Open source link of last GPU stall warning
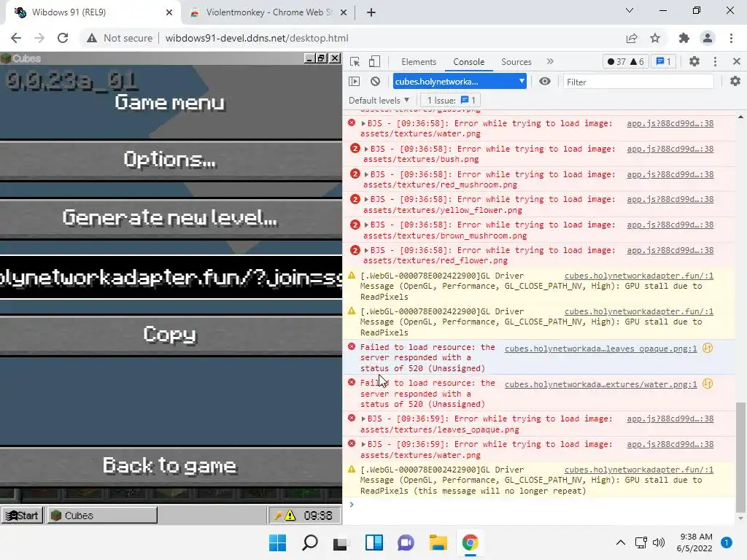Viewport: 747px width, 560px height. point(639,470)
